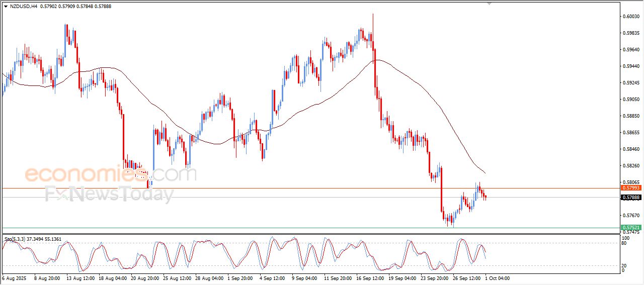Screen dimensions: 644x285
Task: Click the 16 Sep 12:00 time label
Action: 370,277
